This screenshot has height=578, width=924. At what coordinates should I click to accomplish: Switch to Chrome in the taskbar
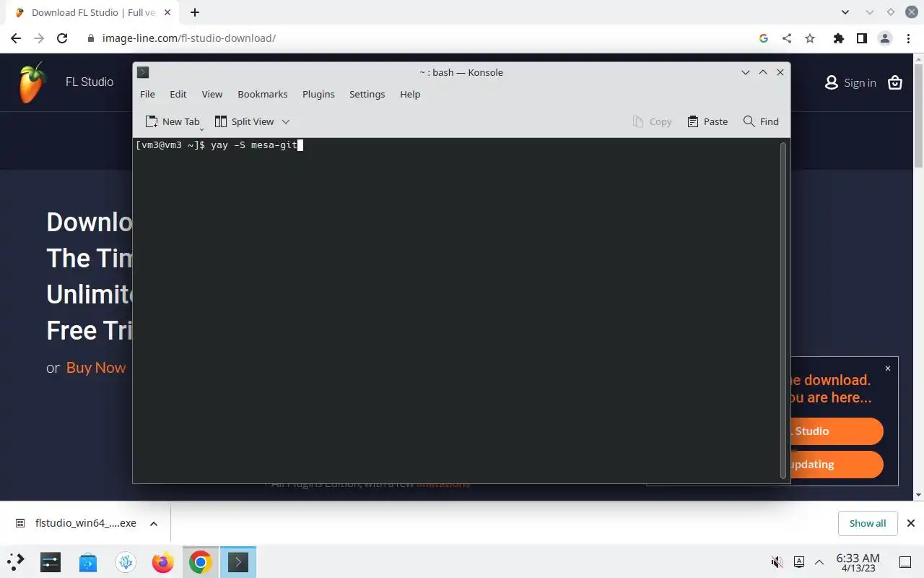click(201, 561)
